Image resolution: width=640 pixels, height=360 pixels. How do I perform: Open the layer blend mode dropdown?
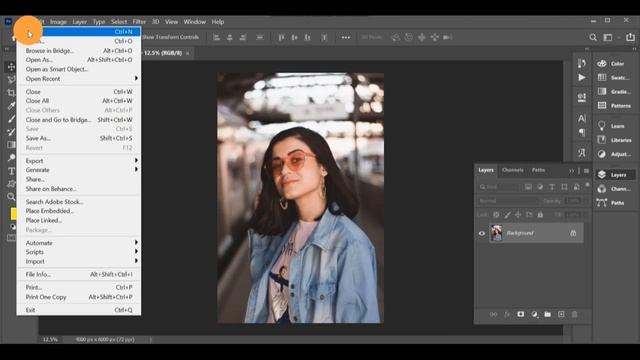(508, 201)
